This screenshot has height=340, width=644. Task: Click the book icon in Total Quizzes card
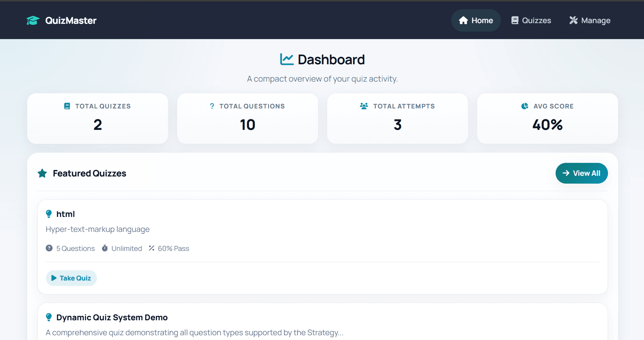67,106
